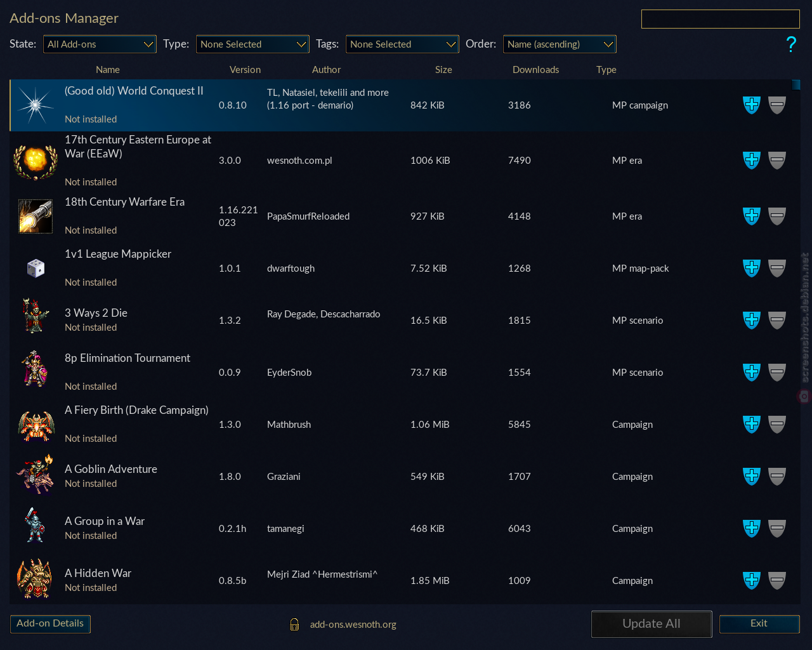The height and width of the screenshot is (650, 812).
Task: Click author name PapaSmurfReloaded
Action: click(x=308, y=216)
